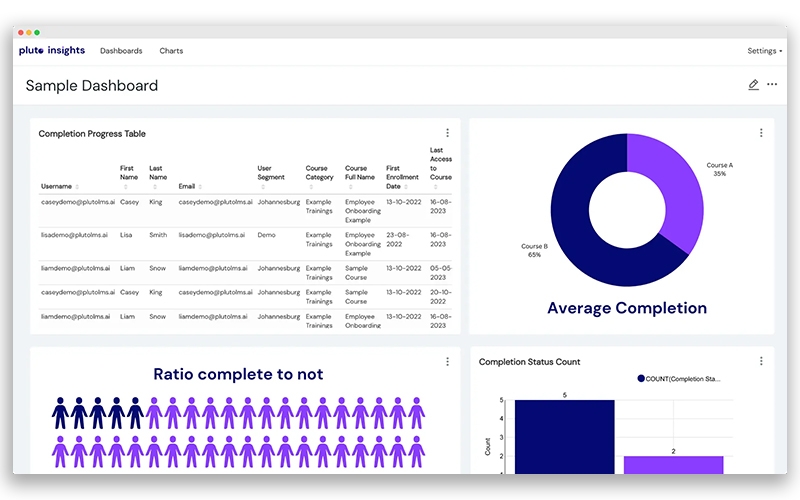Expand the Settings dropdown

click(764, 51)
